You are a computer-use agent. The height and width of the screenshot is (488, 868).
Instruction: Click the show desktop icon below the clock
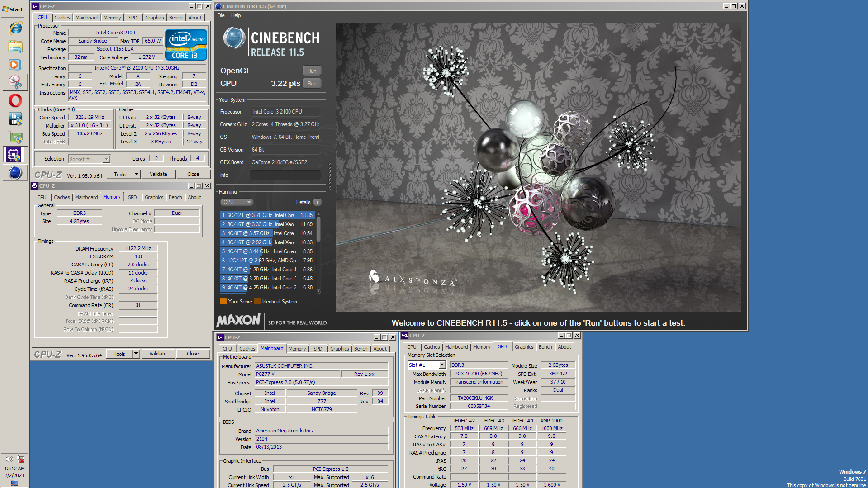click(14, 483)
